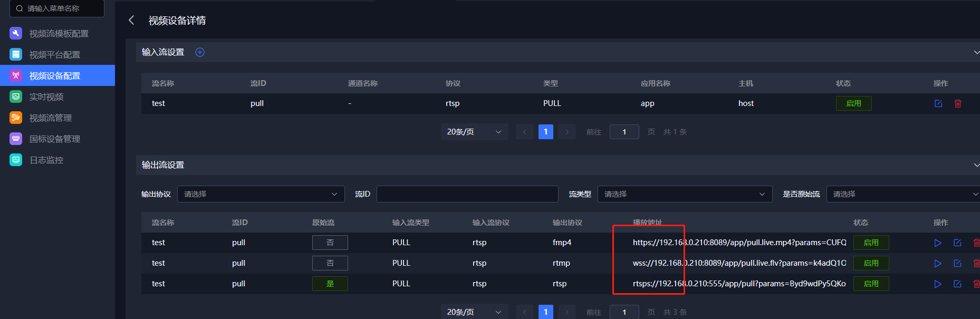
Task: Click the 视频设备配置 antenna icon
Action: tap(16, 75)
